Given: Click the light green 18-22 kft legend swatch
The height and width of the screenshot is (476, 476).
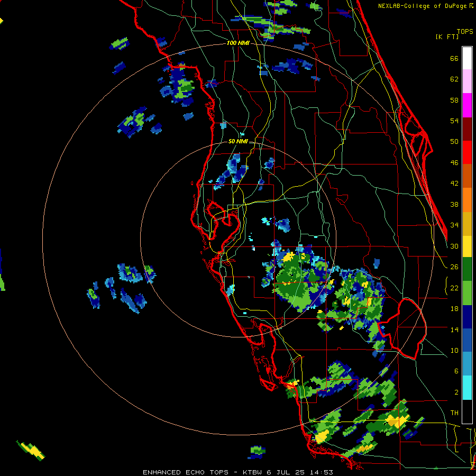Looking at the screenshot, I should click(467, 293).
